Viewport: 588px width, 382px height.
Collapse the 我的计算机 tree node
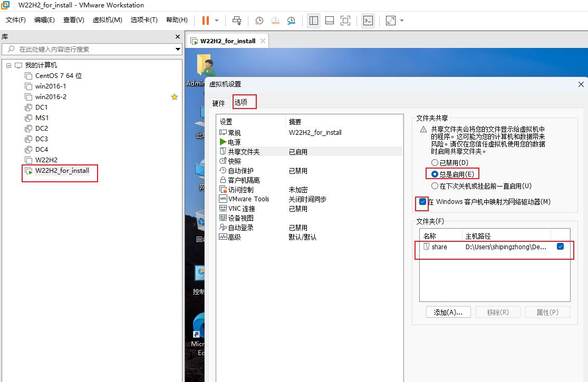click(x=8, y=65)
